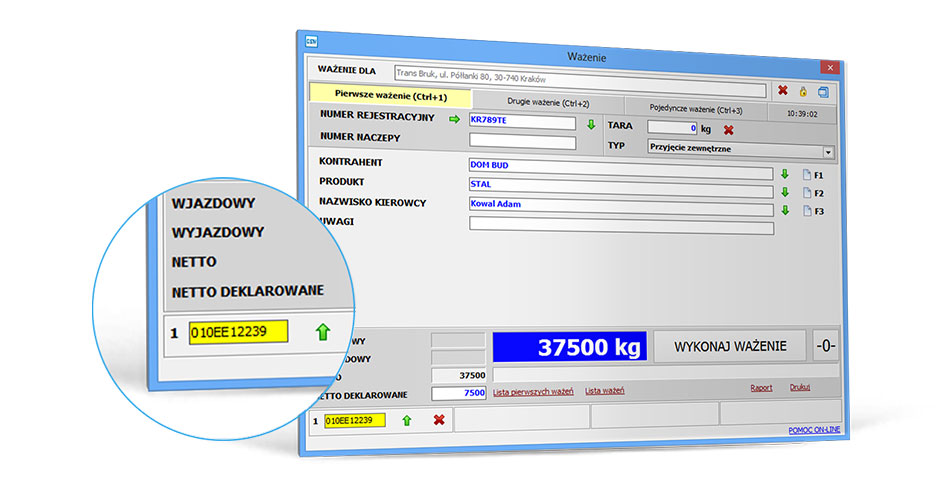The image size is (942, 491).
Task: Click the padlock icon in the top row
Action: coord(802,92)
